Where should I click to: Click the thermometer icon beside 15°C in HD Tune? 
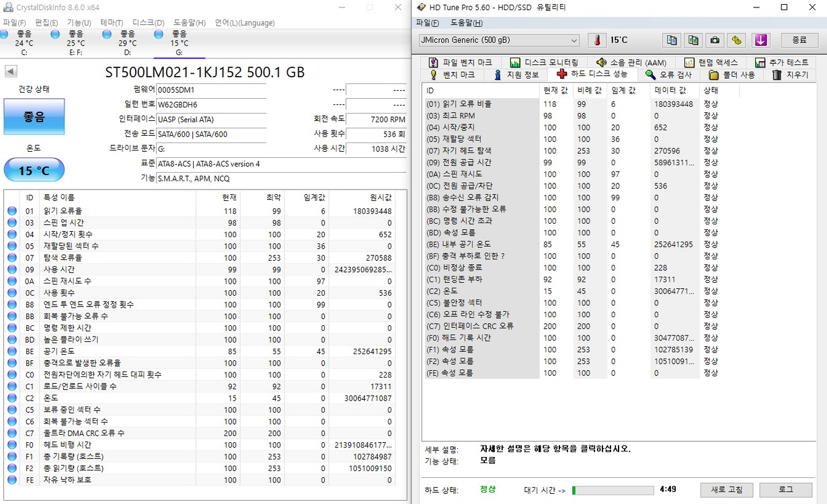pos(598,40)
